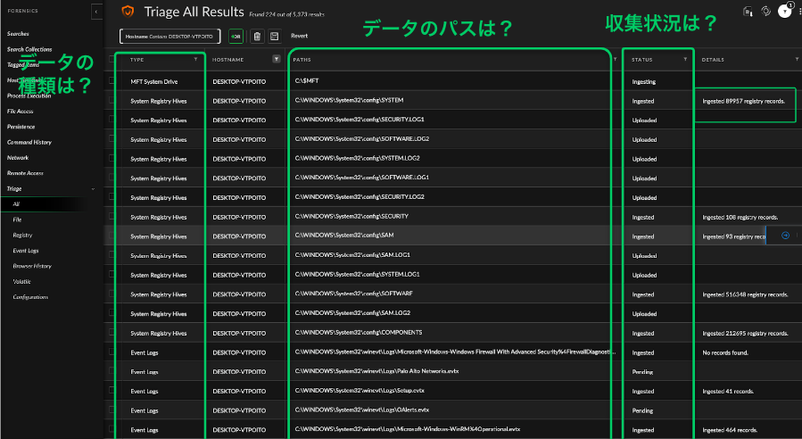Click the blue arrow icon on SAM row
This screenshot has width=802, height=439.
pyautogui.click(x=785, y=235)
